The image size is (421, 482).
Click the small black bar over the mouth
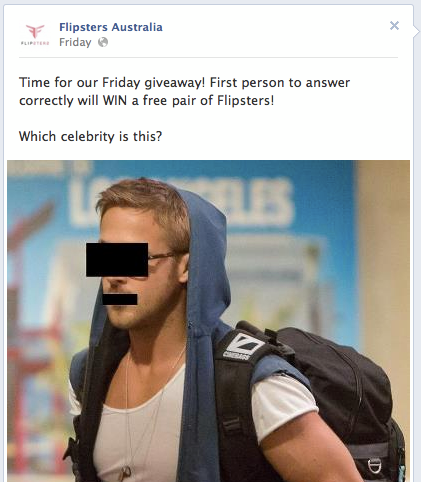(120, 299)
